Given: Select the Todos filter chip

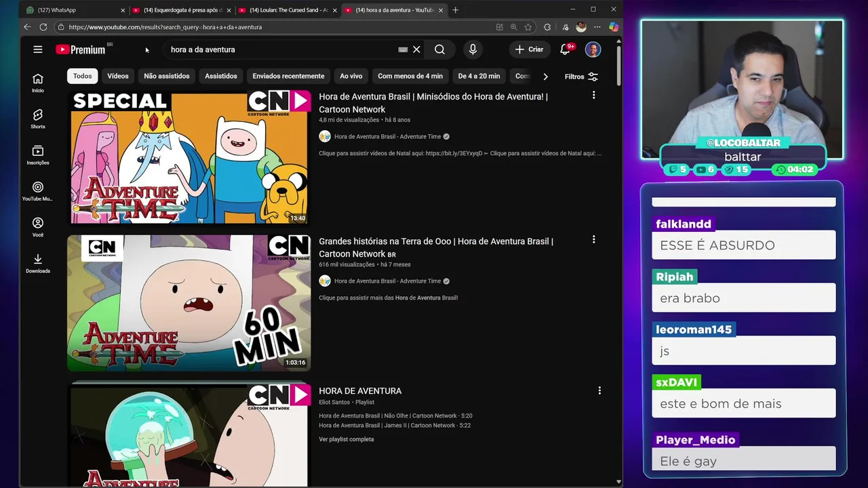Looking at the screenshot, I should click(x=83, y=76).
